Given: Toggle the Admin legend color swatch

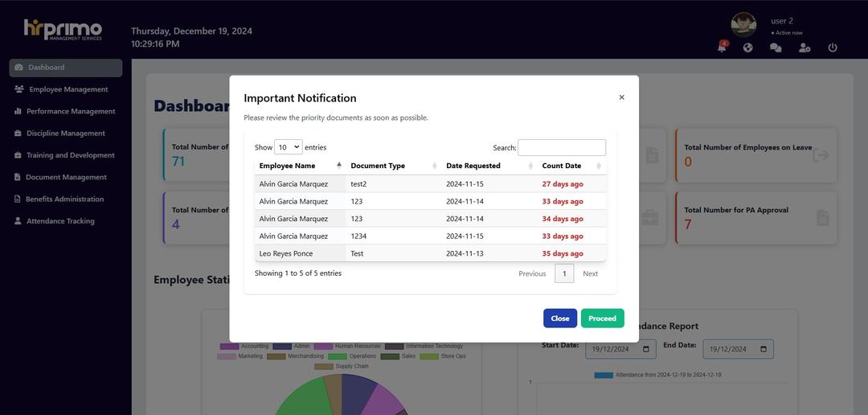Looking at the screenshot, I should point(282,347).
